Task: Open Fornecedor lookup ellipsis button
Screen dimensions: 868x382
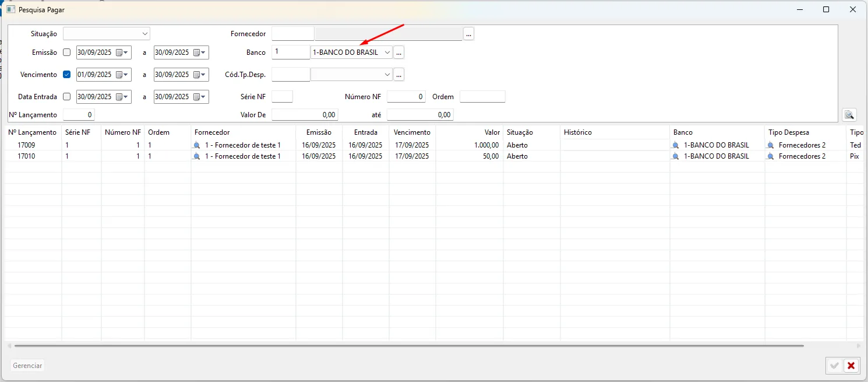Action: click(x=468, y=34)
